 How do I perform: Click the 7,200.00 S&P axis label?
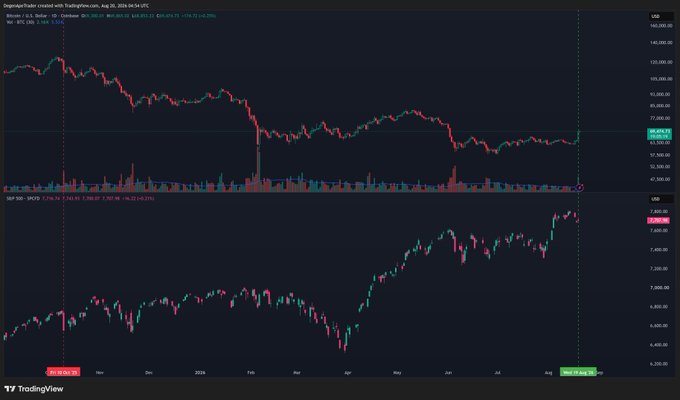[660, 269]
